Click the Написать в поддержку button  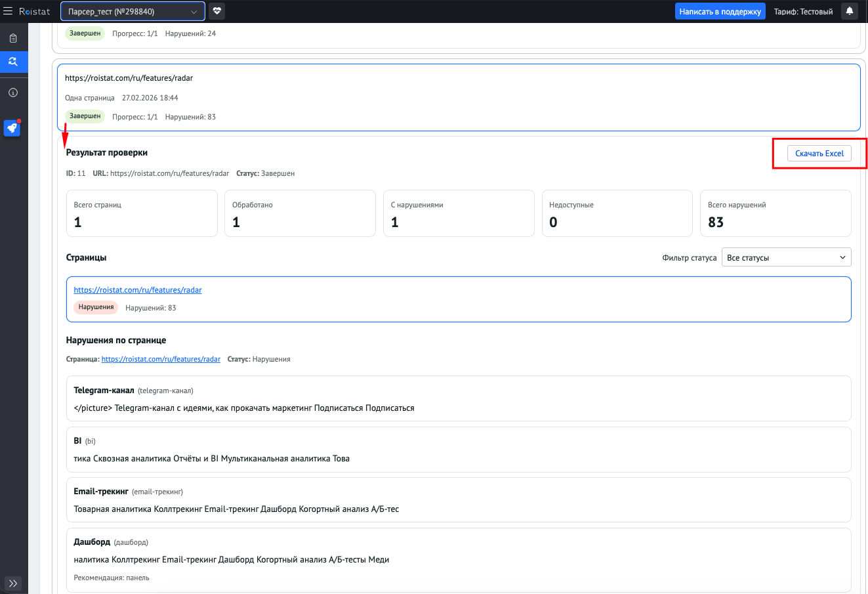click(x=720, y=11)
